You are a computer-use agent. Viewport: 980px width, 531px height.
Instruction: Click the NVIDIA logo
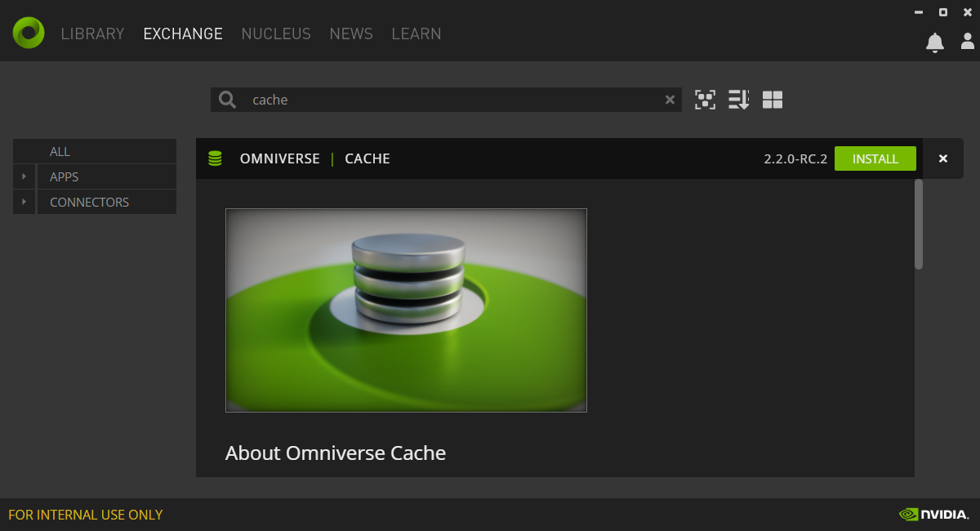(933, 515)
